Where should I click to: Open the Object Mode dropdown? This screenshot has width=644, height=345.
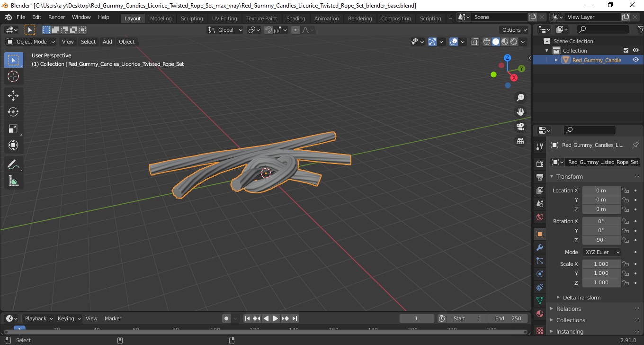coord(31,42)
